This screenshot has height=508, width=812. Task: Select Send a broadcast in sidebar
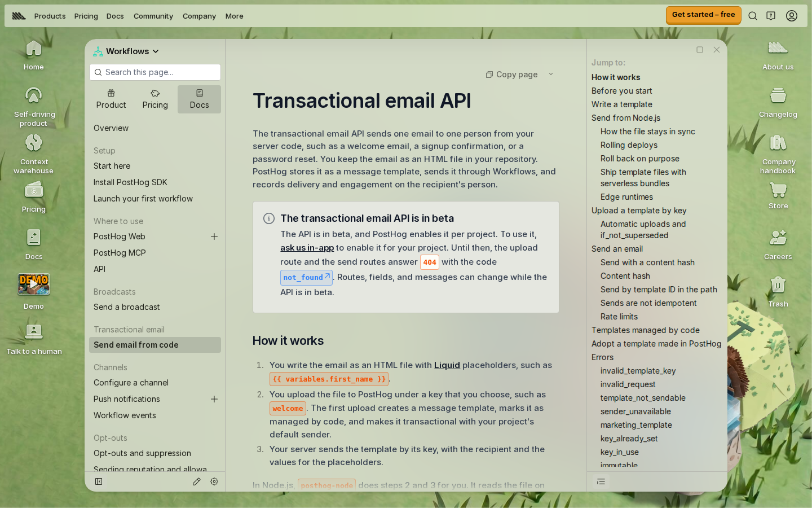coord(127,307)
